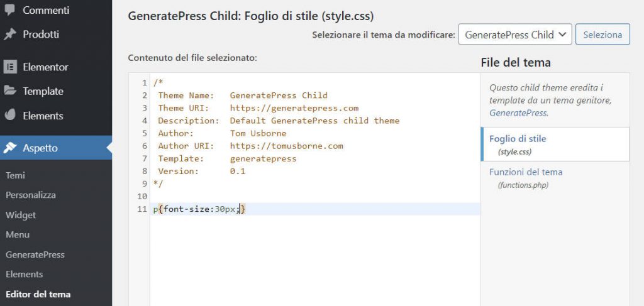Click the Elements leaf icon
This screenshot has width=644, height=306.
(10, 115)
